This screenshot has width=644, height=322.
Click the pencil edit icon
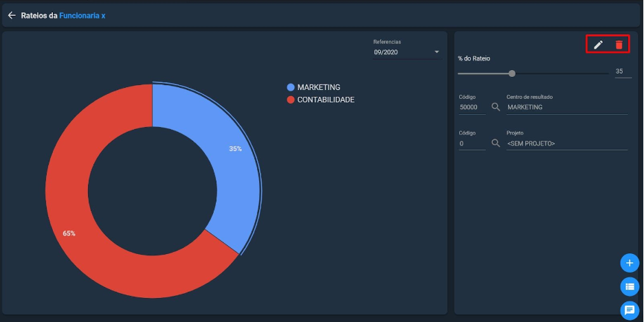(599, 45)
